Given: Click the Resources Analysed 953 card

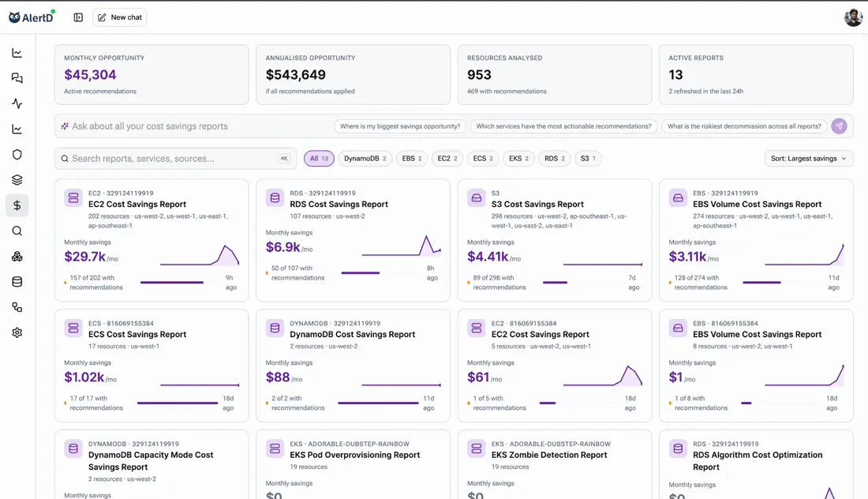Looking at the screenshot, I should click(x=555, y=75).
